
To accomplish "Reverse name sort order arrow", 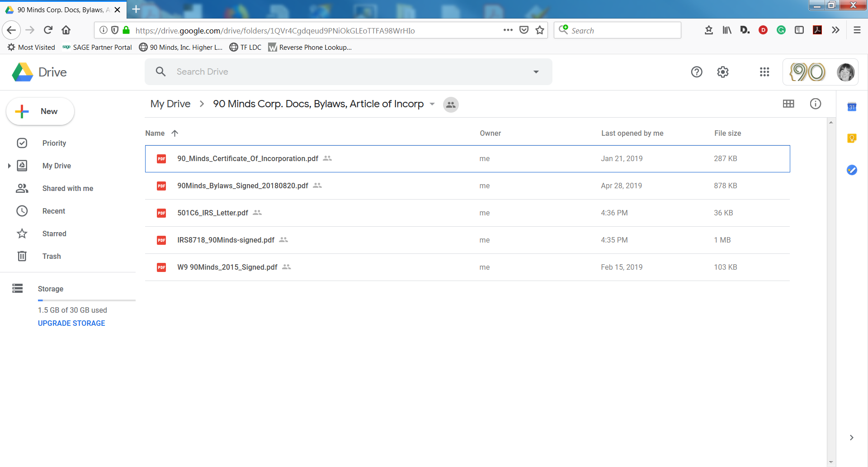I will pyautogui.click(x=175, y=133).
